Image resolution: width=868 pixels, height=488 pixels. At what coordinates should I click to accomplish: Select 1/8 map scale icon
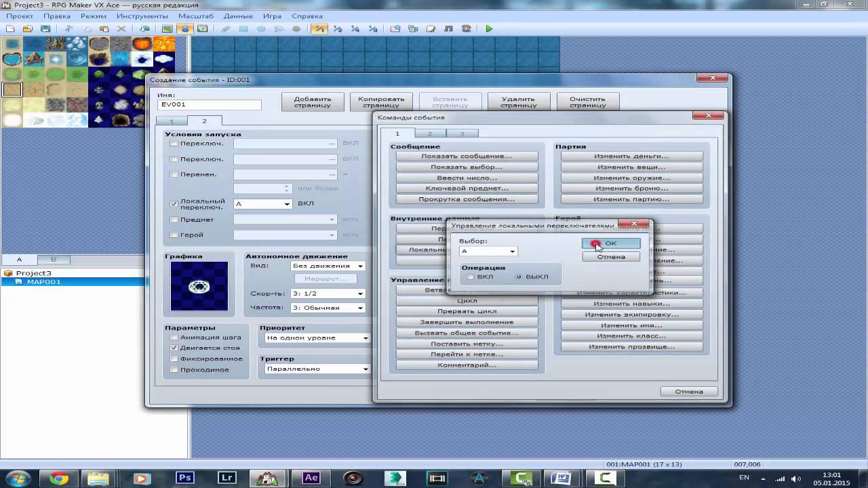point(372,28)
